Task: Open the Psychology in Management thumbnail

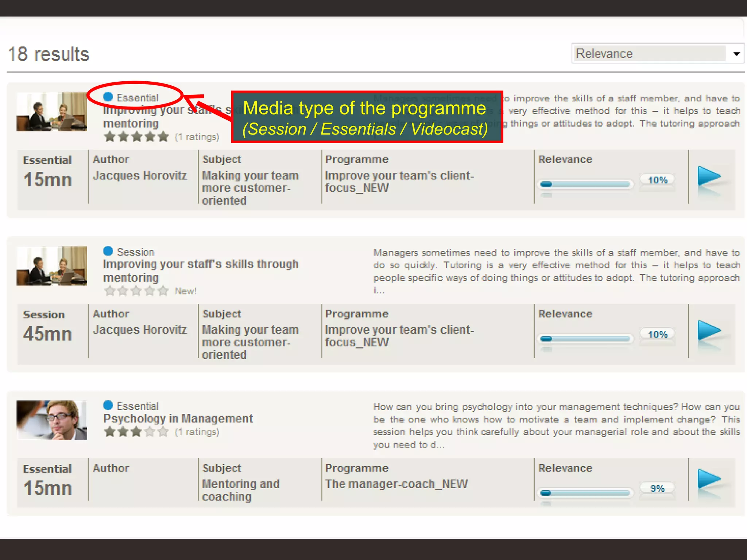Action: pyautogui.click(x=51, y=420)
